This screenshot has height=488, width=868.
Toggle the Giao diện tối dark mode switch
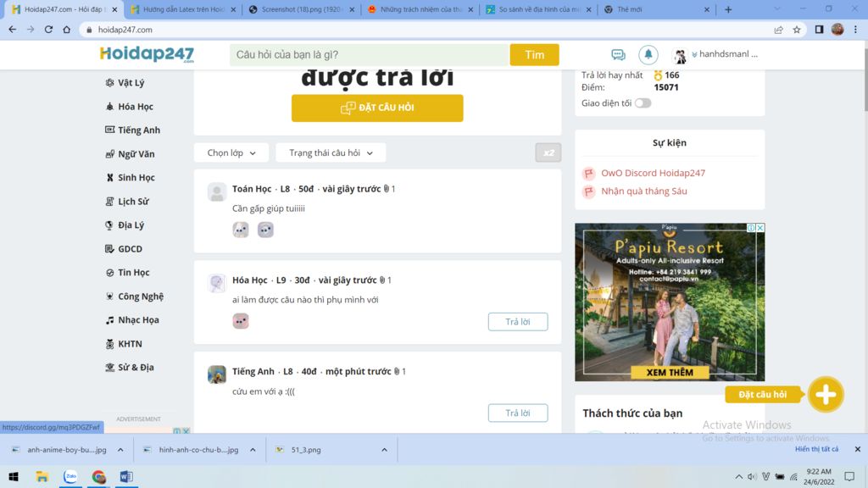tap(643, 103)
